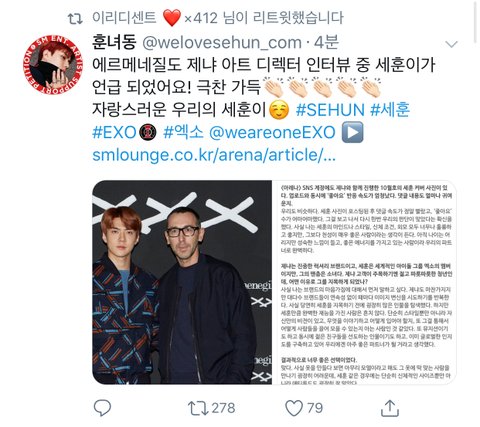View the photo of two men

(x=182, y=282)
